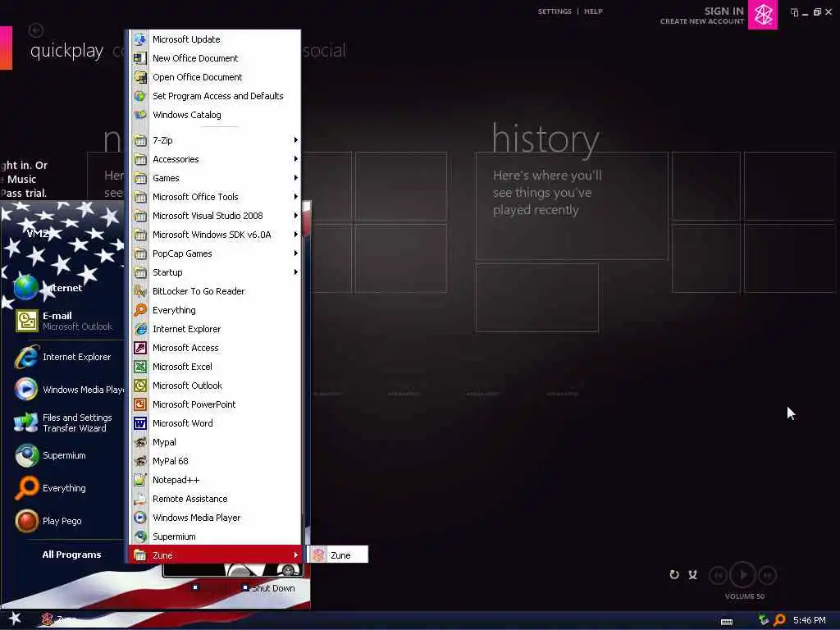Start Notepad++ editor

coord(215,480)
